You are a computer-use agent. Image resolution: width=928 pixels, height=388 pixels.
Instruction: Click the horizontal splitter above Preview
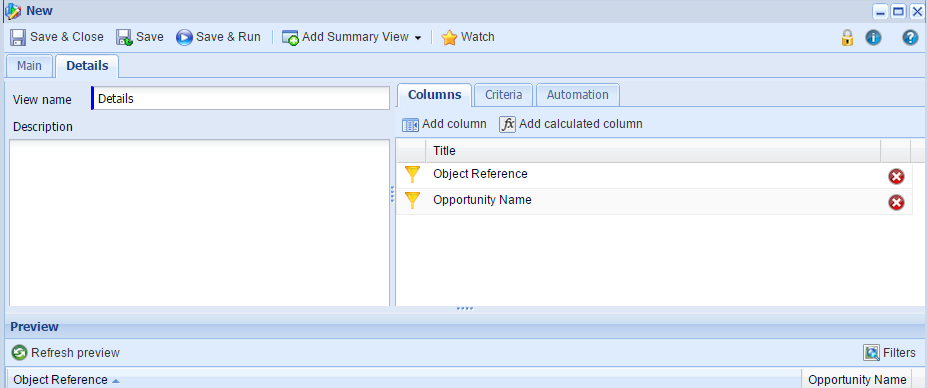tap(465, 309)
